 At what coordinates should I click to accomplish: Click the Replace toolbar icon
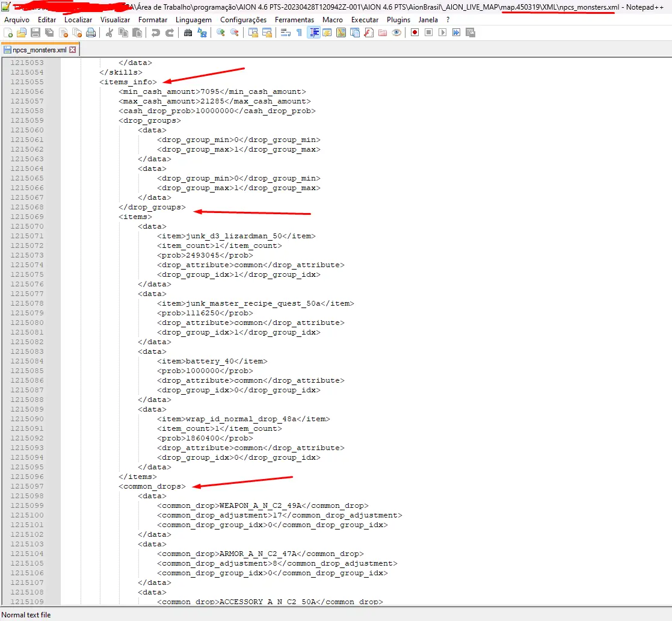click(x=202, y=33)
